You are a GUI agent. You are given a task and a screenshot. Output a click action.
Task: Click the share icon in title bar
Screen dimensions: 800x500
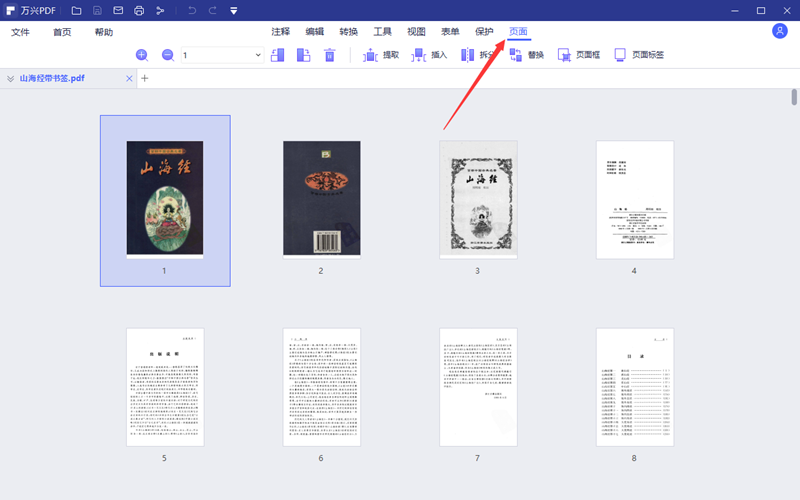tap(160, 10)
